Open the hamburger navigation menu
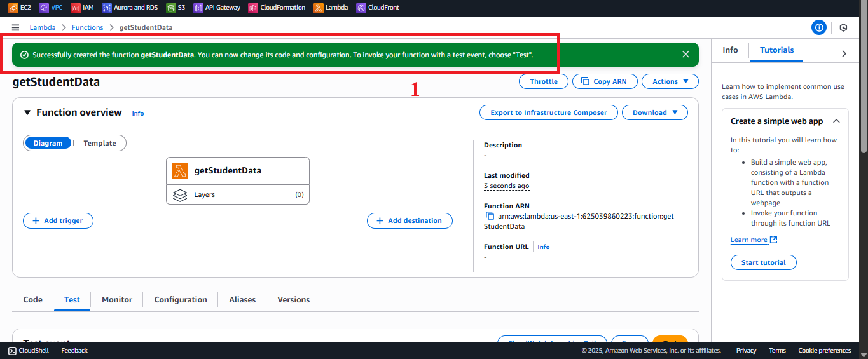868x359 pixels. (15, 27)
